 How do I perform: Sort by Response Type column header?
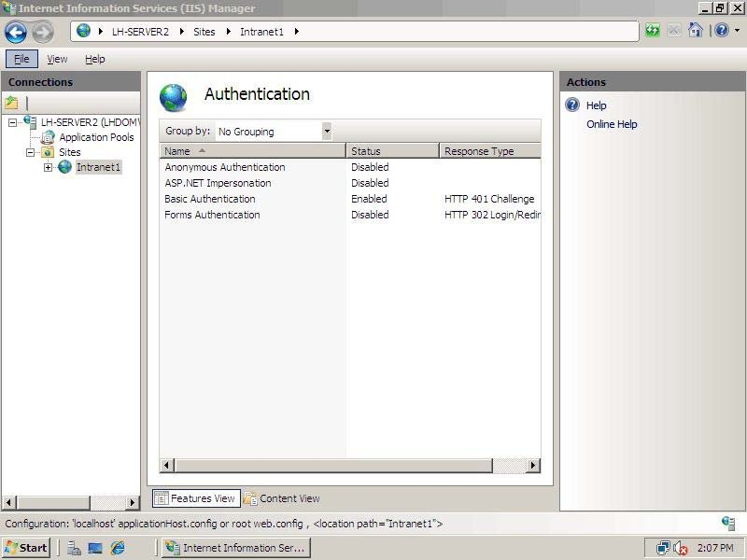(489, 151)
